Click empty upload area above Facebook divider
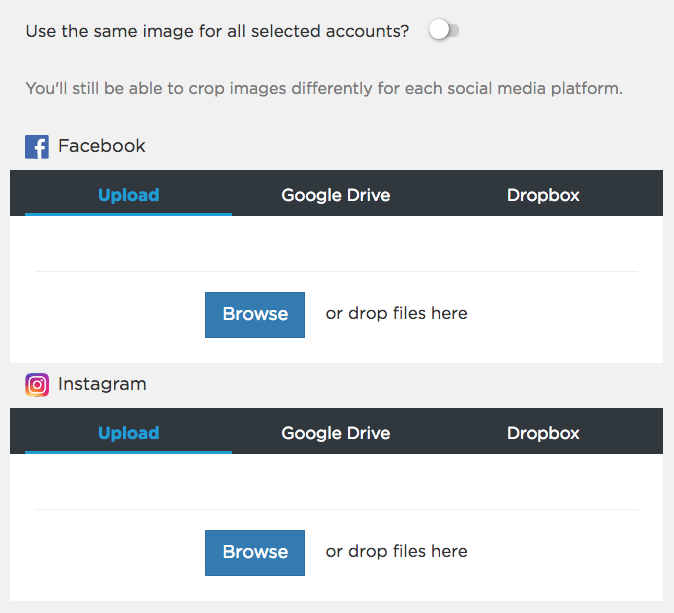The image size is (674, 613). pos(336,243)
